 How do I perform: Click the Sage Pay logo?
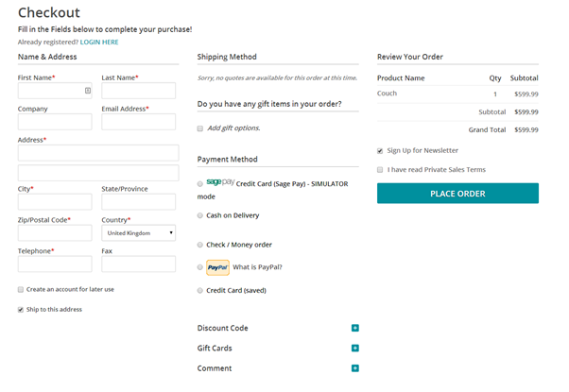click(220, 182)
